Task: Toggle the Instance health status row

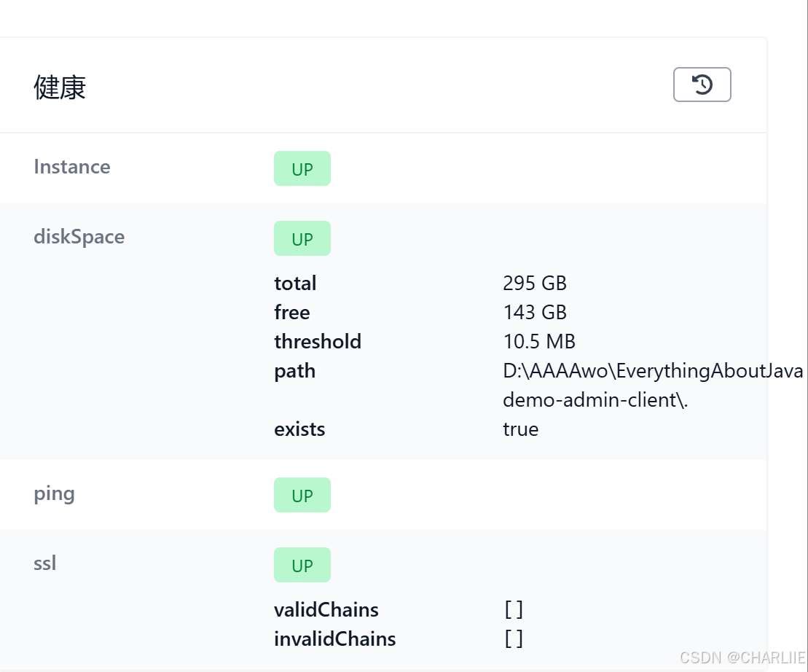Action: [x=71, y=166]
